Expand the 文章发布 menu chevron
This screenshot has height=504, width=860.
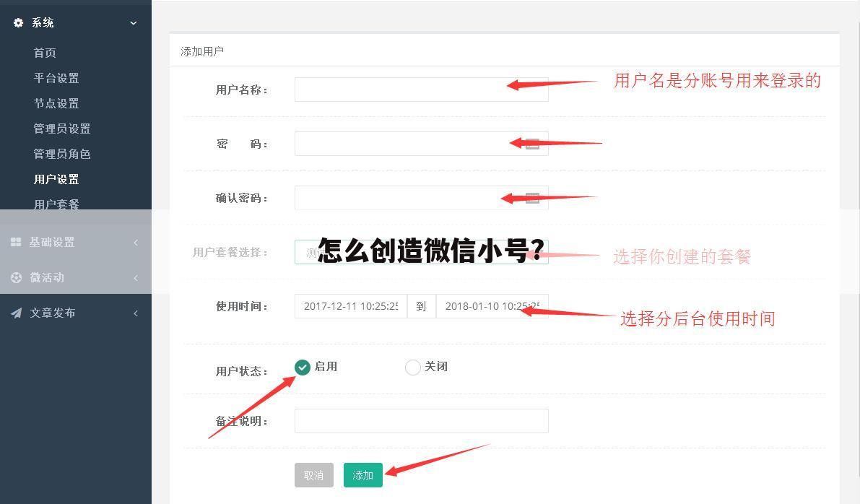pos(136,313)
